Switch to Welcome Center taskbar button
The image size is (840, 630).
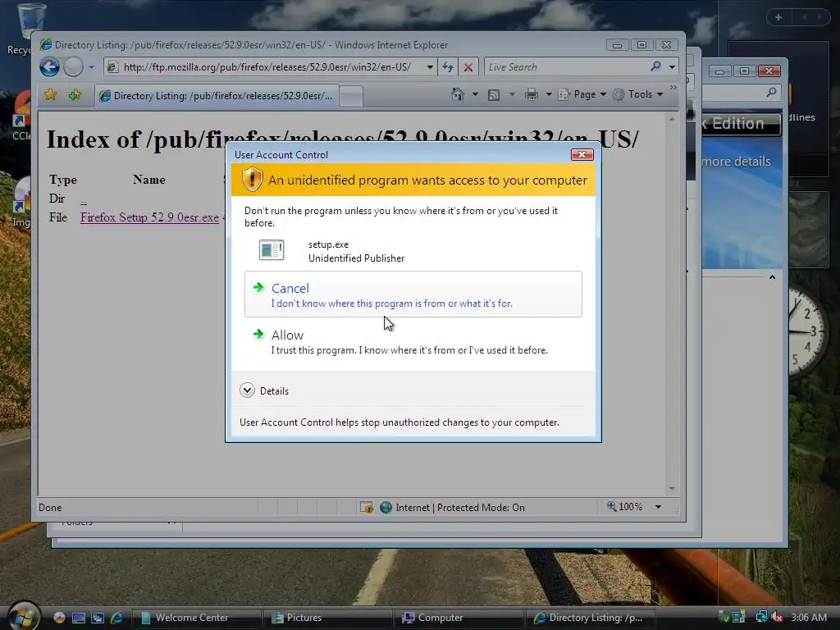(x=196, y=618)
